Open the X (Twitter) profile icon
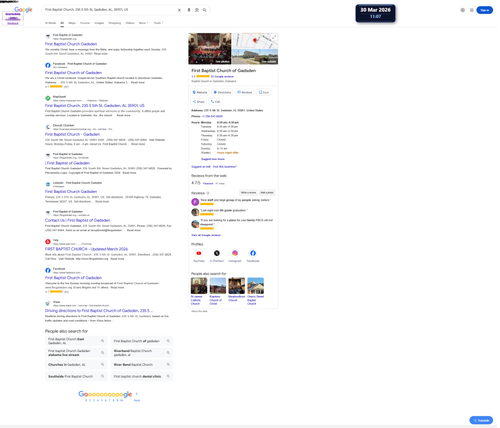 pos(217,253)
